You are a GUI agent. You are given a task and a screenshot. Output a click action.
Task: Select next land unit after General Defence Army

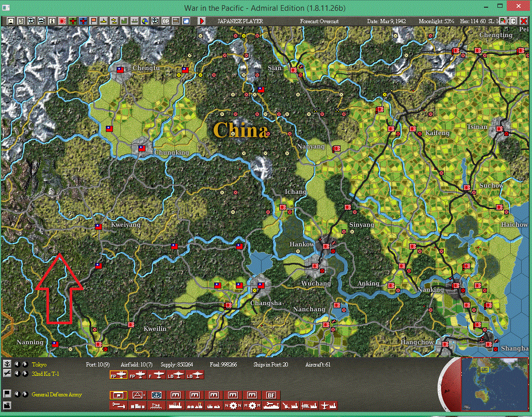(25, 394)
